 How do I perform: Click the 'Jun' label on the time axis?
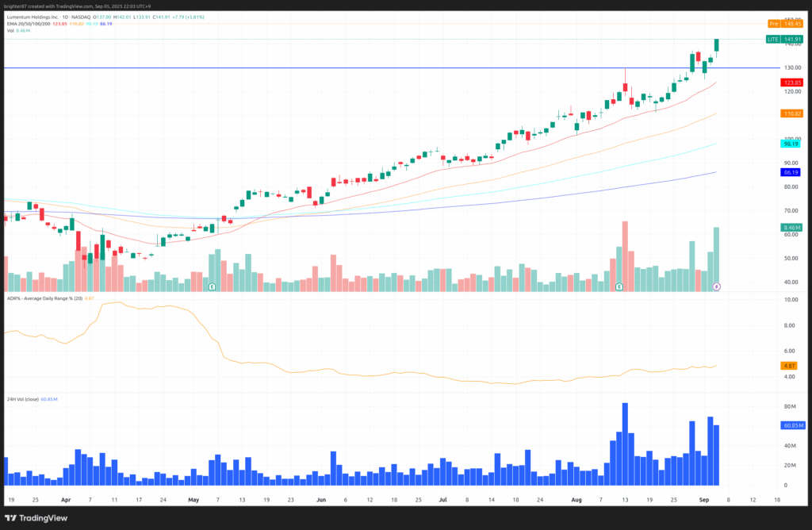[x=321, y=500]
